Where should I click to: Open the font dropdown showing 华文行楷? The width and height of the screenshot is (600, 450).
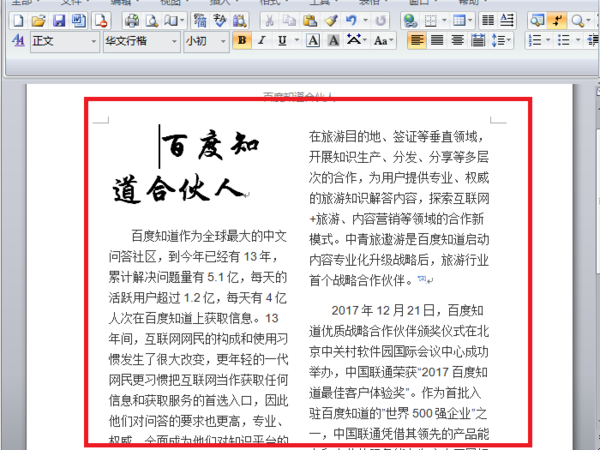pyautogui.click(x=141, y=41)
